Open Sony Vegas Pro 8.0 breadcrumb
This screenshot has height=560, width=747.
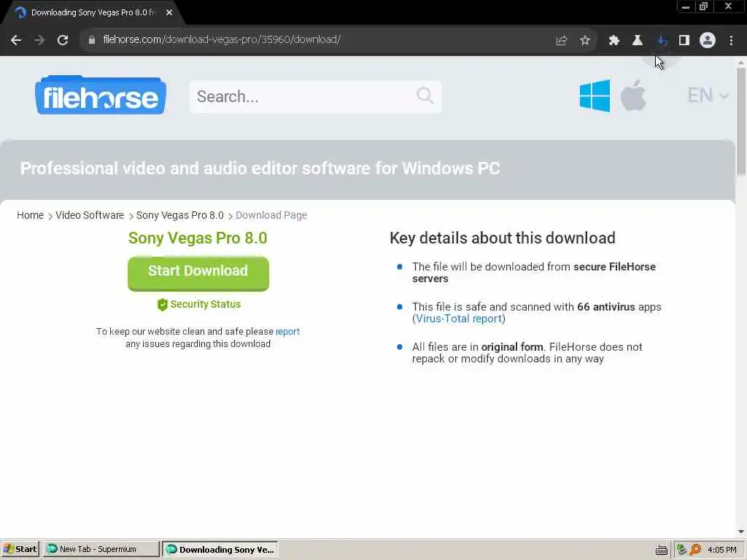pos(179,215)
